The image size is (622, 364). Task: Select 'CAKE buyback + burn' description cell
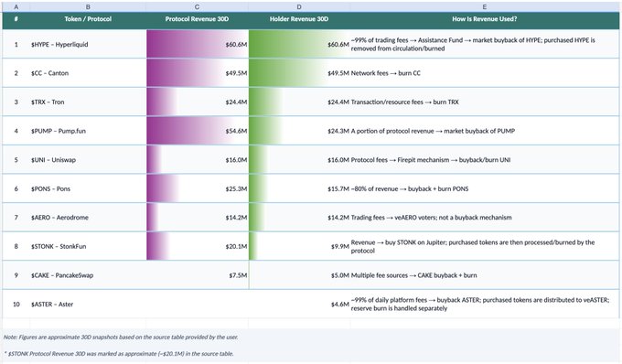coord(485,275)
